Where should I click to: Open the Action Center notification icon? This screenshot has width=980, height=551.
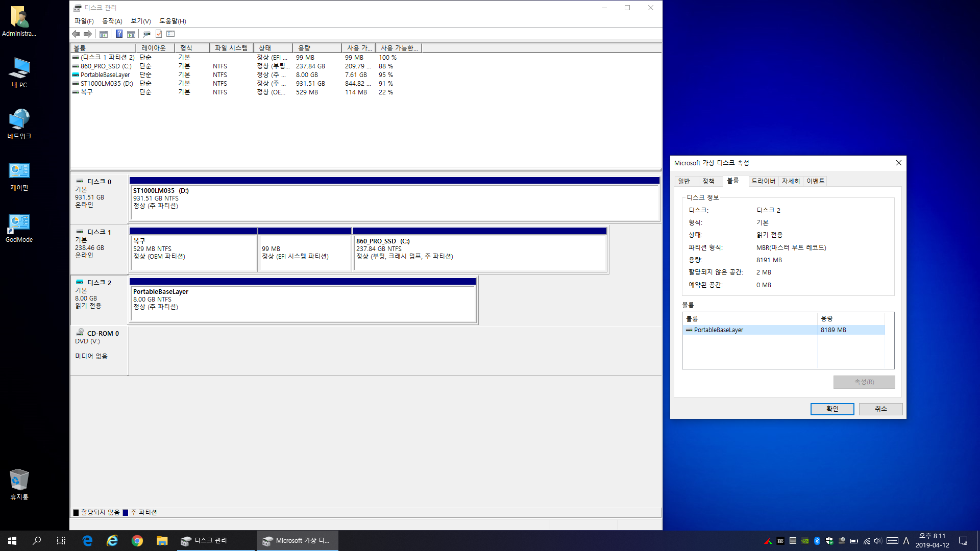963,541
